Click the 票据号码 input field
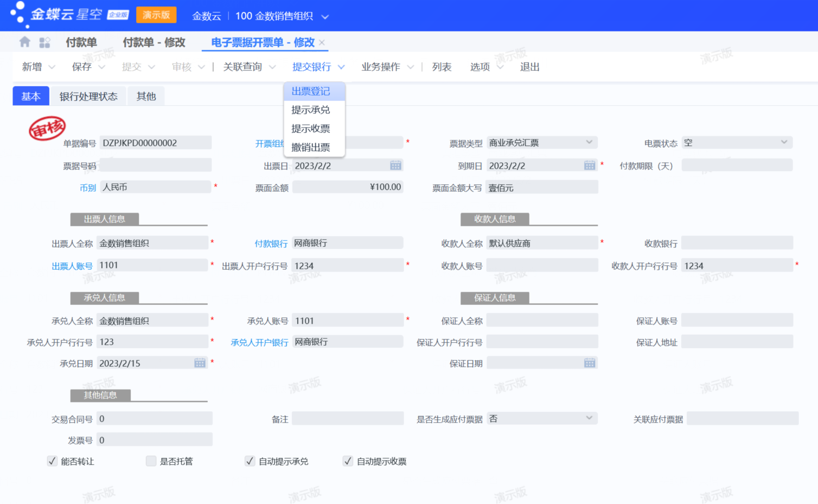This screenshot has height=504, width=818. click(156, 165)
